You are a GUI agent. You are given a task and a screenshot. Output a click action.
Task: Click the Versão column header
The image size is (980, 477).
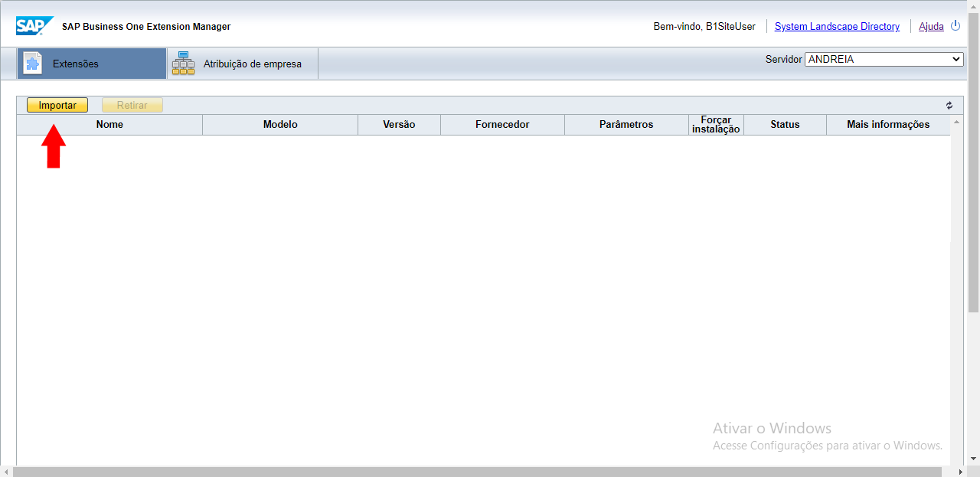tap(399, 125)
